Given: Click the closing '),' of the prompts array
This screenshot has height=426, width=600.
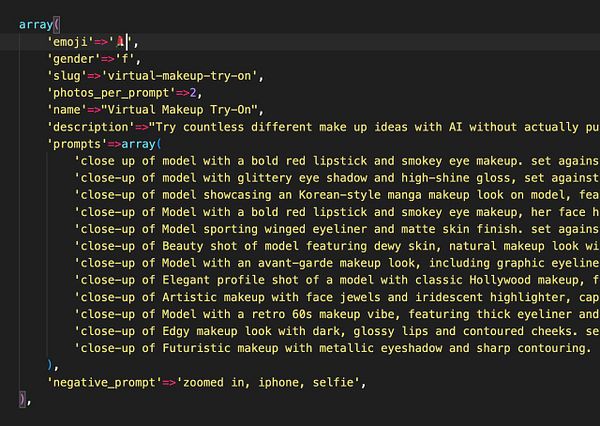Looking at the screenshot, I should point(53,366).
